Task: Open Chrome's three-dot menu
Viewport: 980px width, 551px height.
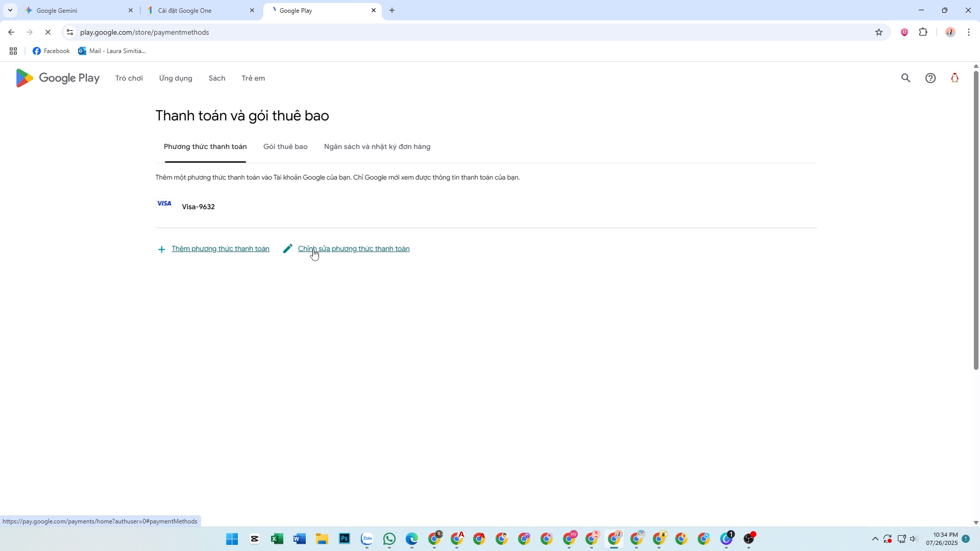Action: [969, 32]
